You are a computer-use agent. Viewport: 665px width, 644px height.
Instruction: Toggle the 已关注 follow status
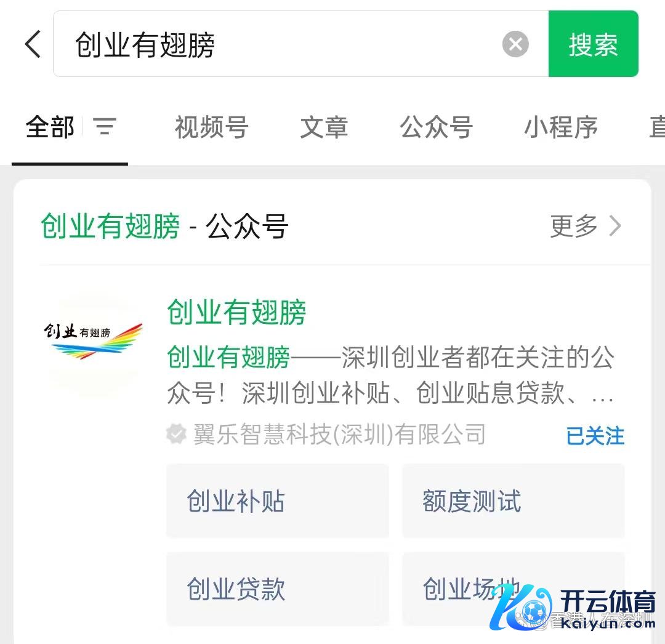595,436
